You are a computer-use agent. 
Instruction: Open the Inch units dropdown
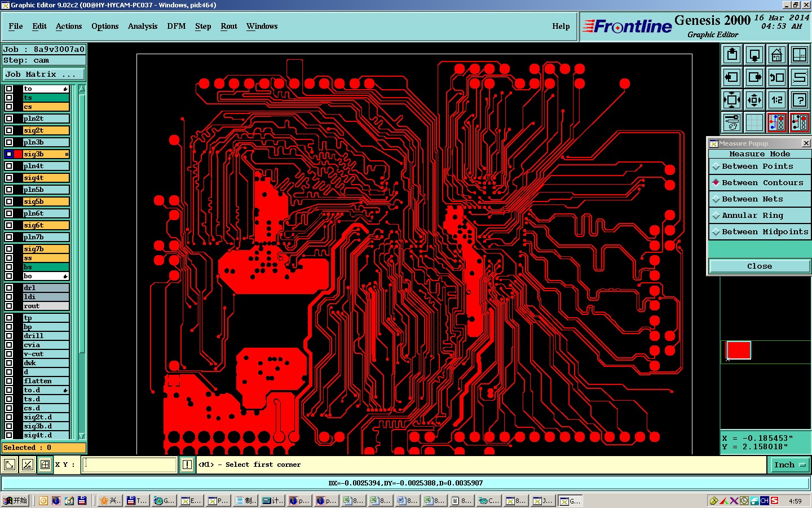coord(789,465)
